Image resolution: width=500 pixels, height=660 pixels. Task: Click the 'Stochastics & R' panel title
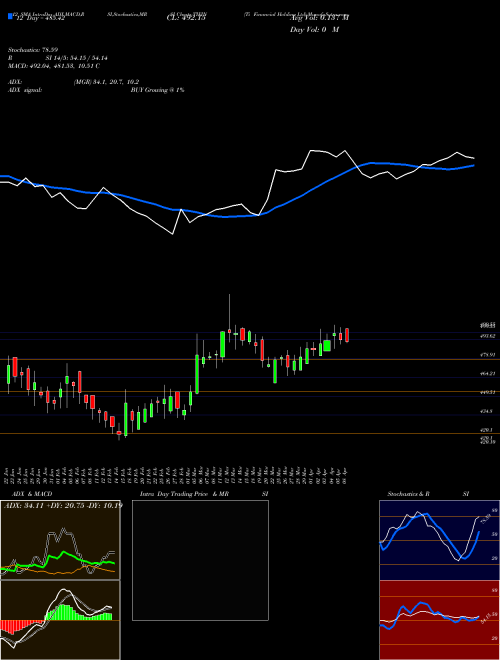coord(408,494)
